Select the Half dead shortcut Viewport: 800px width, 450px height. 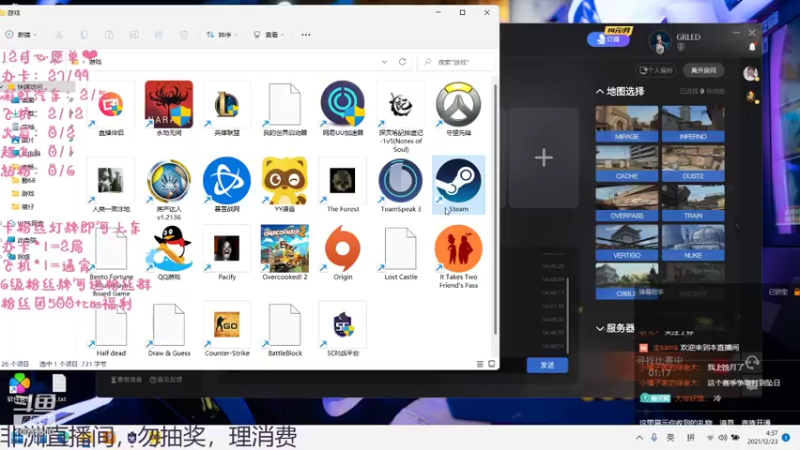(111, 329)
